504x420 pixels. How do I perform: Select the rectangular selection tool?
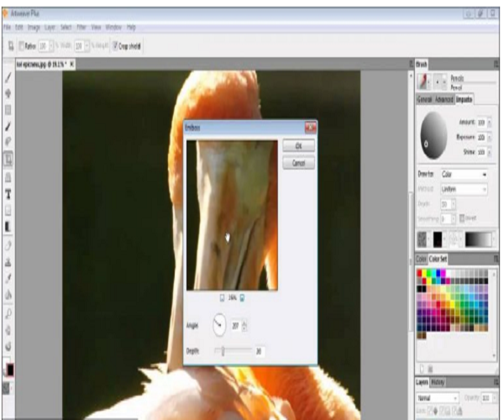(x=8, y=110)
